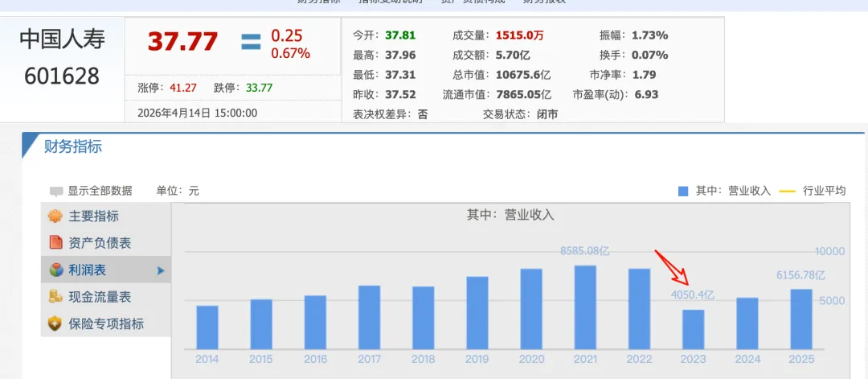Click the 今开 value 37.81

[x=400, y=35]
